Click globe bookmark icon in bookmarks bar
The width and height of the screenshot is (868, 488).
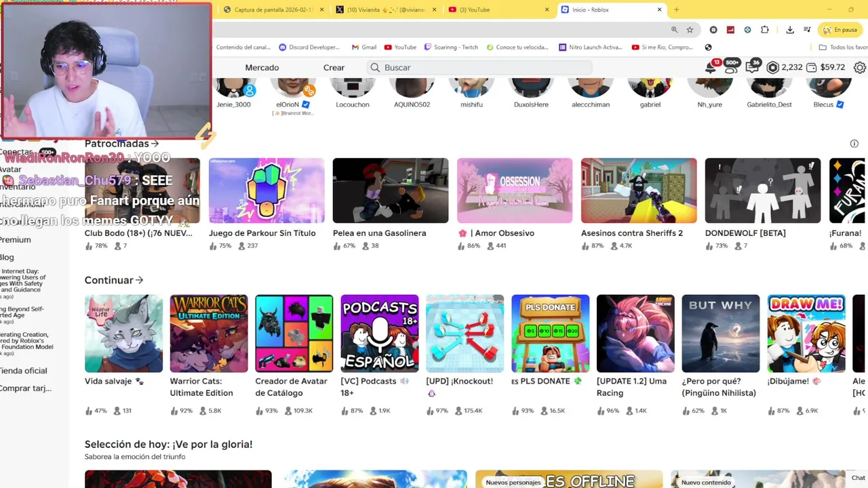[708, 47]
